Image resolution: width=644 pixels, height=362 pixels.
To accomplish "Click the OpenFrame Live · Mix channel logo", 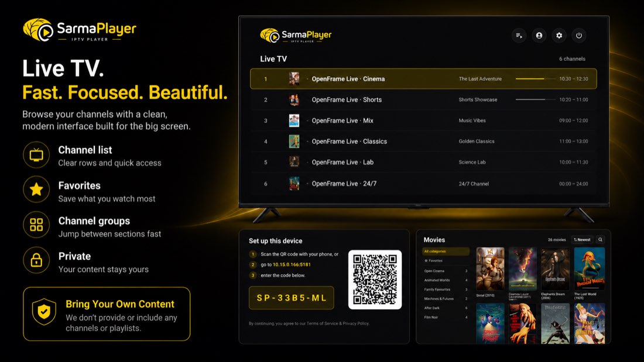I will [294, 120].
